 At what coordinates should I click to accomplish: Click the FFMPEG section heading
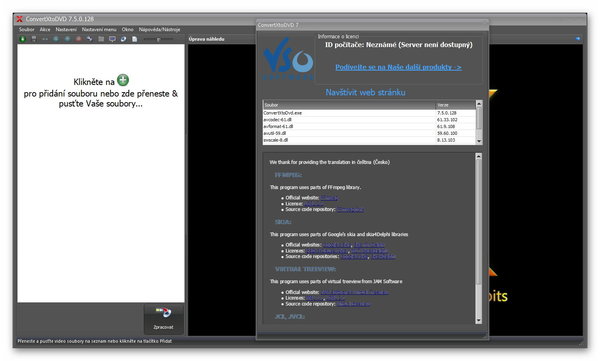coord(288,175)
